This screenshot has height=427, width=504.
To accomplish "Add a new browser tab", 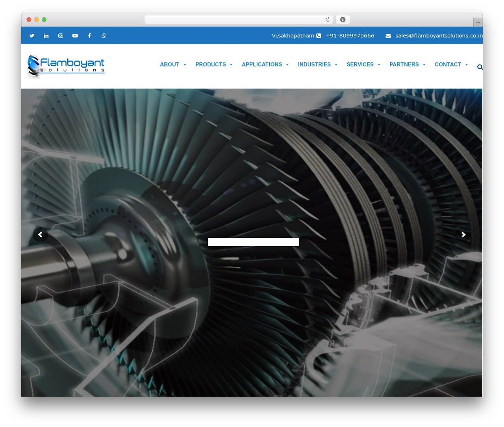I will click(x=478, y=22).
